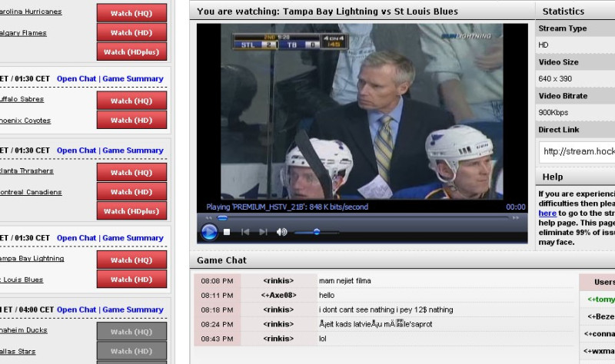Open Game Summary for Anaheim Ducks game
615x364 pixels.
tap(133, 309)
